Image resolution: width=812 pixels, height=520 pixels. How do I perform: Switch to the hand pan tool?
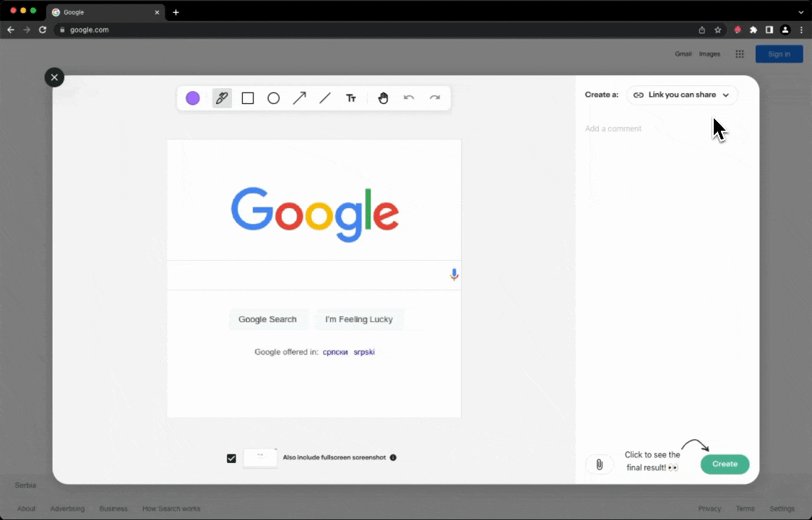point(383,98)
